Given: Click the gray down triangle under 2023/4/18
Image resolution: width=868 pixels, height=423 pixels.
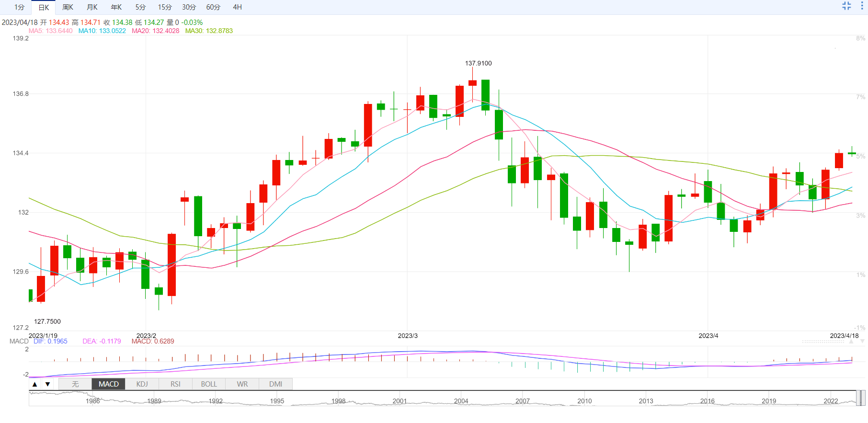Looking at the screenshot, I should click(x=862, y=342).
